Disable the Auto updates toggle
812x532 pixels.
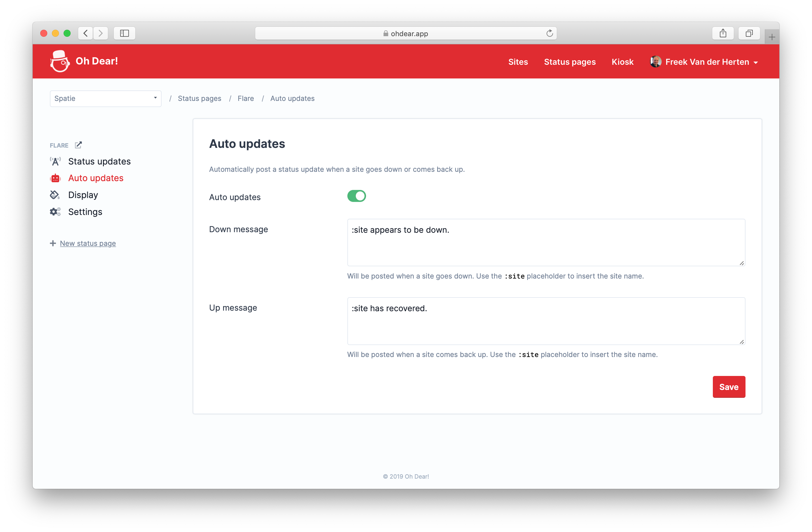click(x=356, y=196)
